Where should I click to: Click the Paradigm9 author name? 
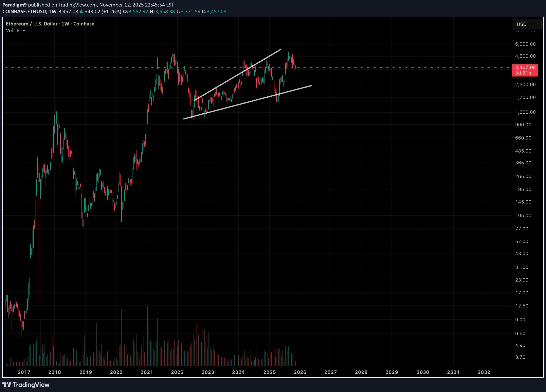[14, 5]
